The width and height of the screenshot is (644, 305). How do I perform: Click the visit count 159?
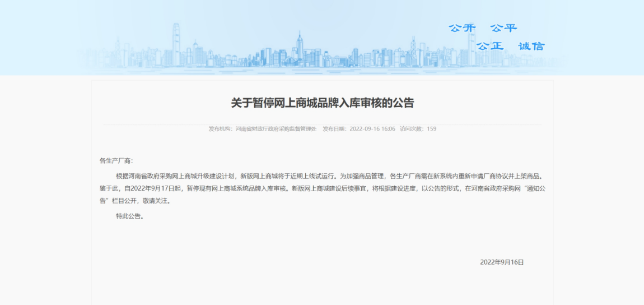coord(432,129)
